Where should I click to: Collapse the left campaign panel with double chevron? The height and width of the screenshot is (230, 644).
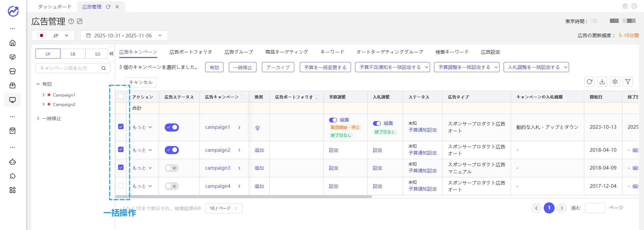[111, 54]
